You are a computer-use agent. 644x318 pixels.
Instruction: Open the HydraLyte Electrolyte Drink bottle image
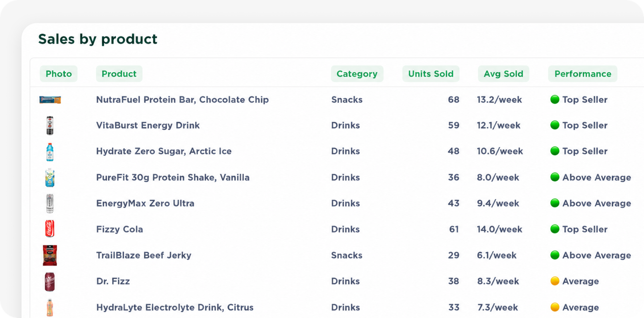pyautogui.click(x=50, y=307)
